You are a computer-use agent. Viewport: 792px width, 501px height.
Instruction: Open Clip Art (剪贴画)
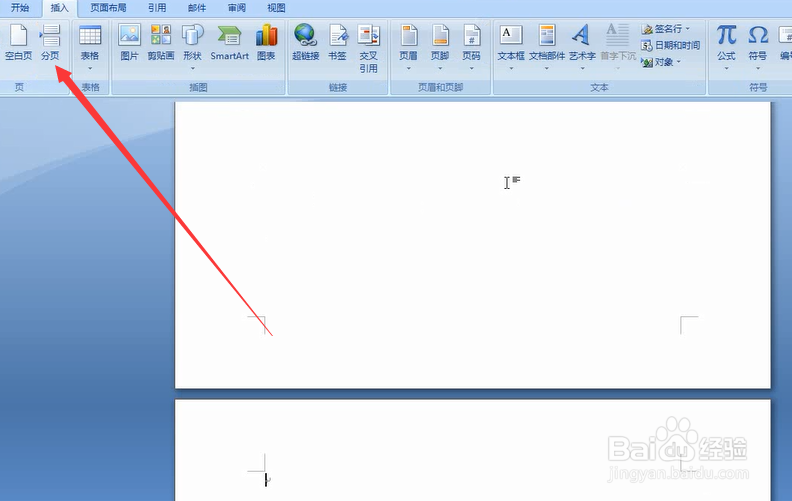pyautogui.click(x=161, y=42)
